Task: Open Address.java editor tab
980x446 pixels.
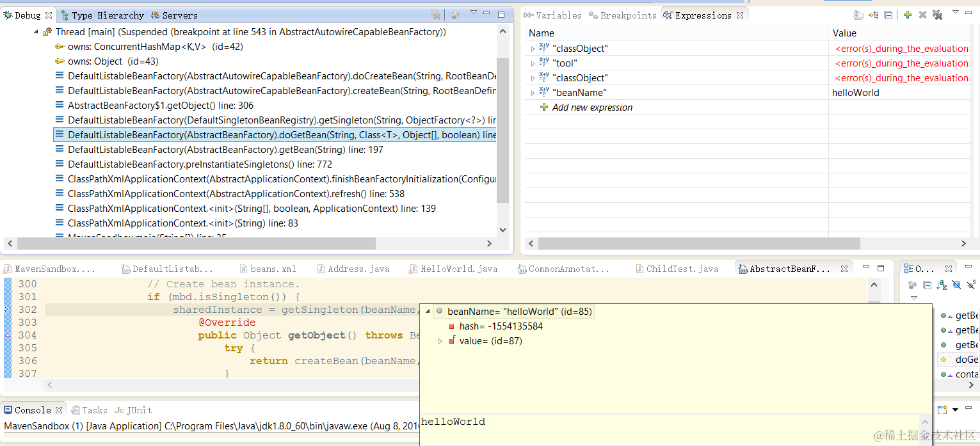Action: (x=353, y=269)
